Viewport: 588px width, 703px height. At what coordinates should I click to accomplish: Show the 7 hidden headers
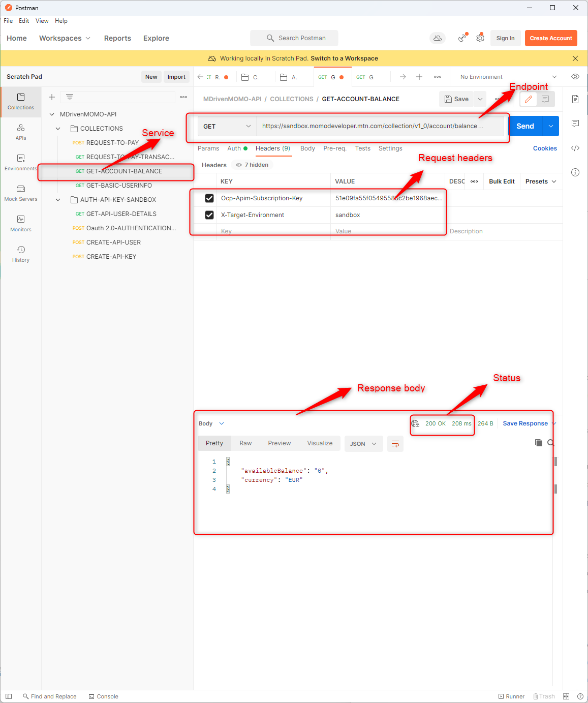[252, 165]
